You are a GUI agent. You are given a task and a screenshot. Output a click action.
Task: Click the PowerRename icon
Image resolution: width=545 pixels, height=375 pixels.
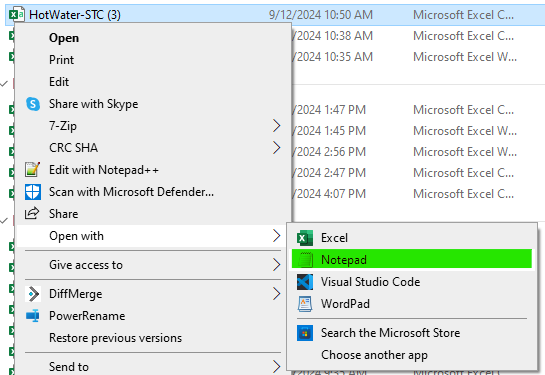(33, 316)
